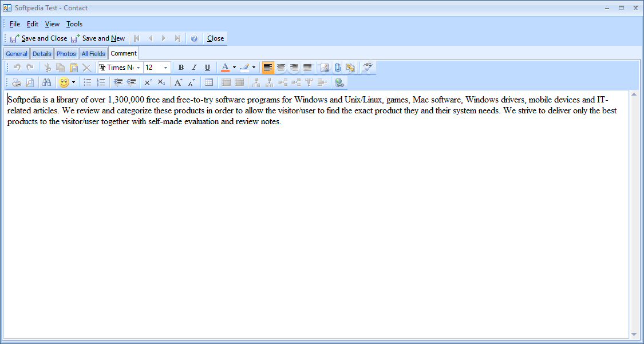The width and height of the screenshot is (644, 344).
Task: Cut selection with the scissors icon
Action: [x=48, y=68]
